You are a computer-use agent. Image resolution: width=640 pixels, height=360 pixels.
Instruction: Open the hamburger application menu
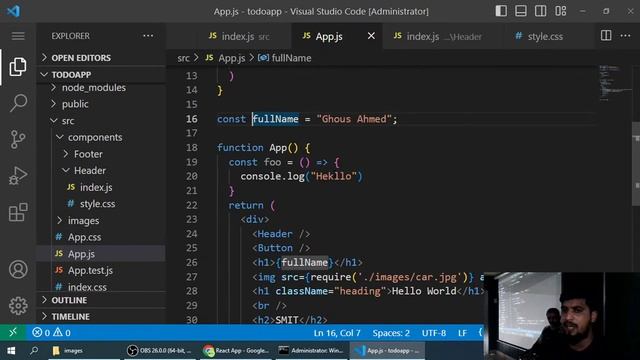(x=18, y=36)
